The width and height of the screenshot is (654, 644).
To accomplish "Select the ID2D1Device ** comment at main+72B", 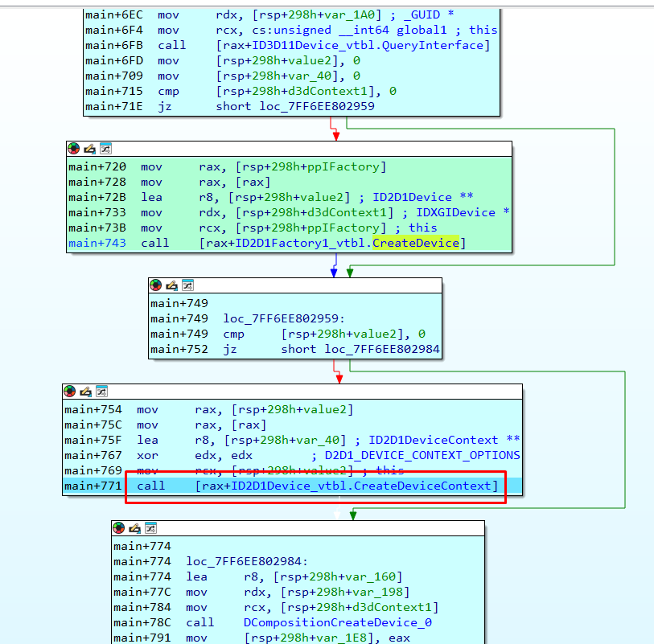I will (x=422, y=198).
